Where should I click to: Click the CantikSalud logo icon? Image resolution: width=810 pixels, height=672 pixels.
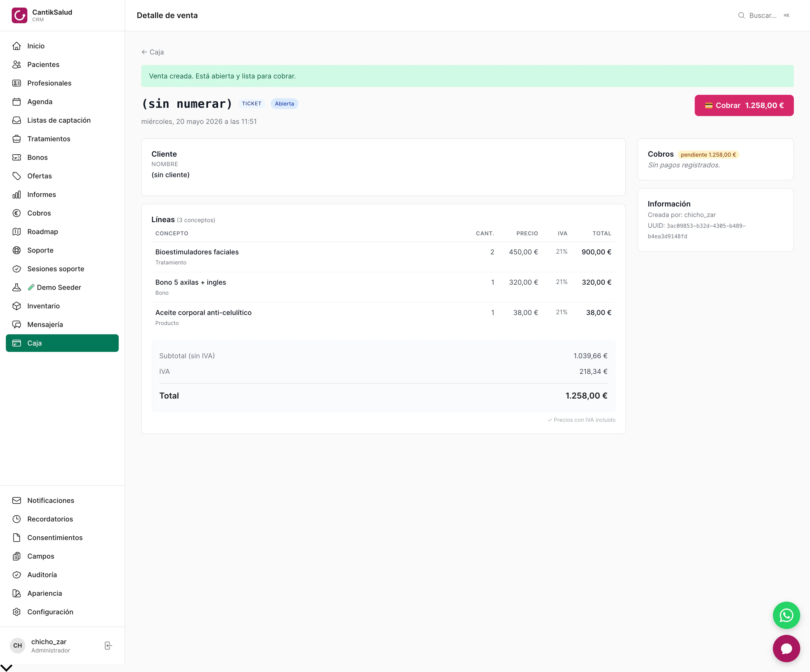19,15
